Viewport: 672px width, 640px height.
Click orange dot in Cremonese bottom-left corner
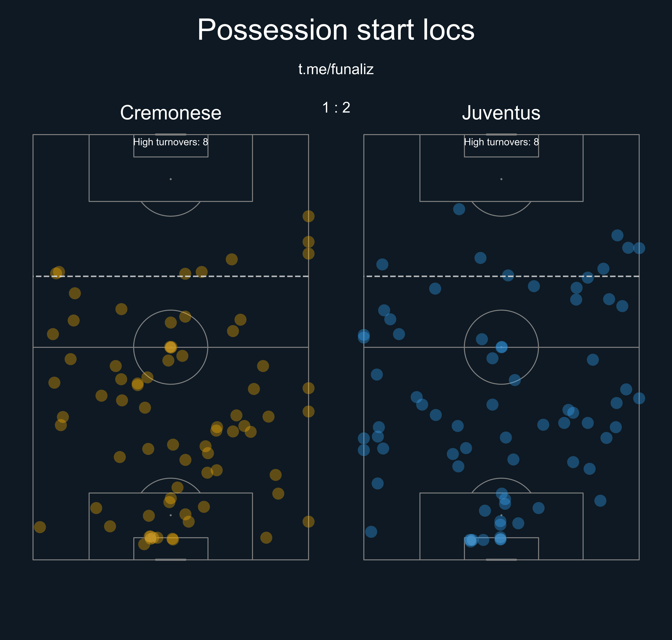click(40, 527)
